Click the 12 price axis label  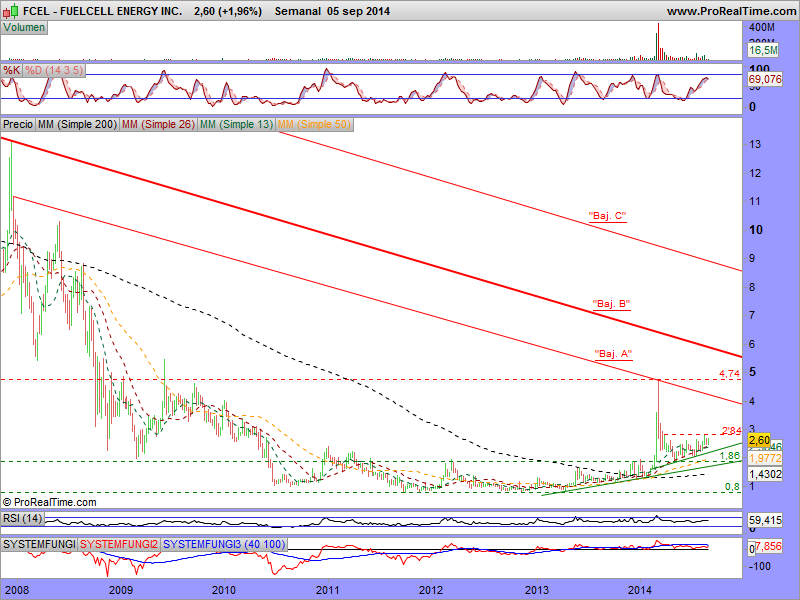click(755, 173)
